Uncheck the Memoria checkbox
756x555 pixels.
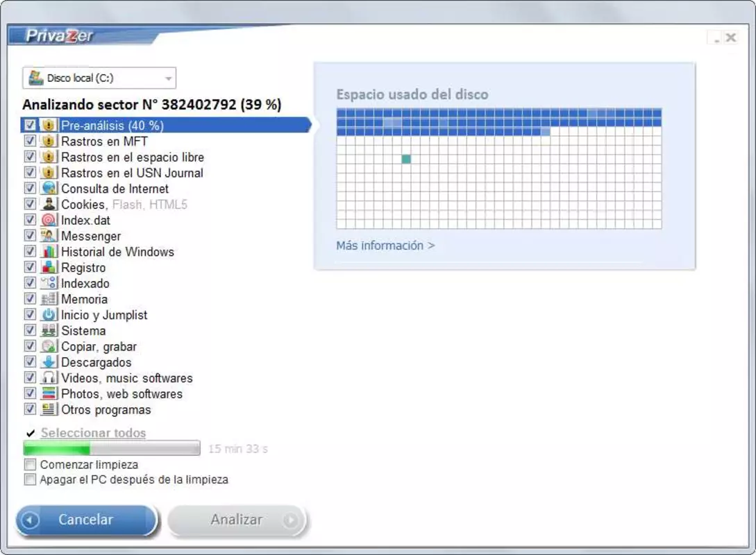coord(30,299)
